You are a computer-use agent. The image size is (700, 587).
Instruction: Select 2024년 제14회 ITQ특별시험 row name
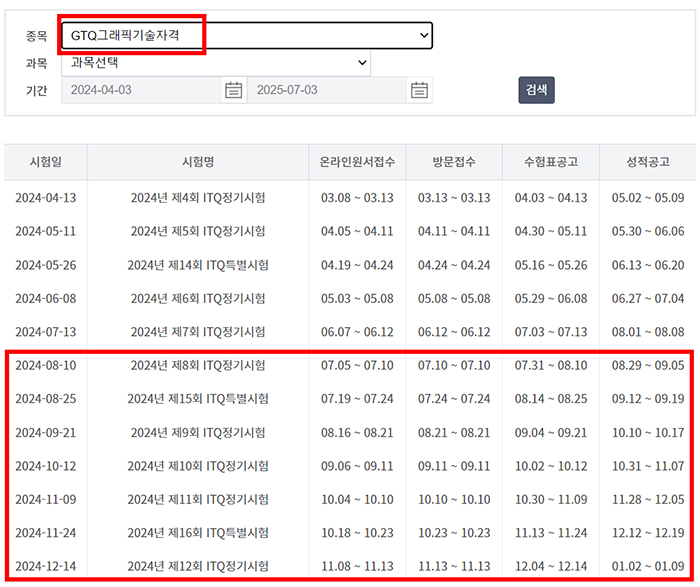tap(198, 265)
